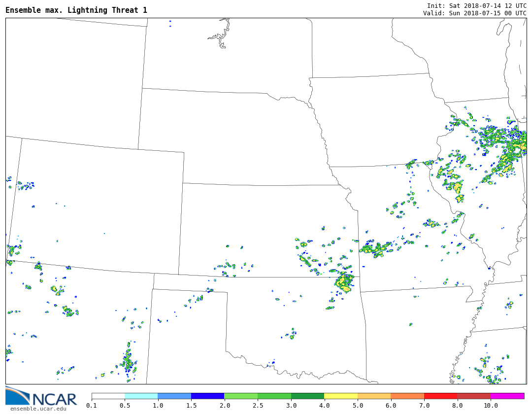Choose the darkest green colorbar swatch

click(307, 396)
